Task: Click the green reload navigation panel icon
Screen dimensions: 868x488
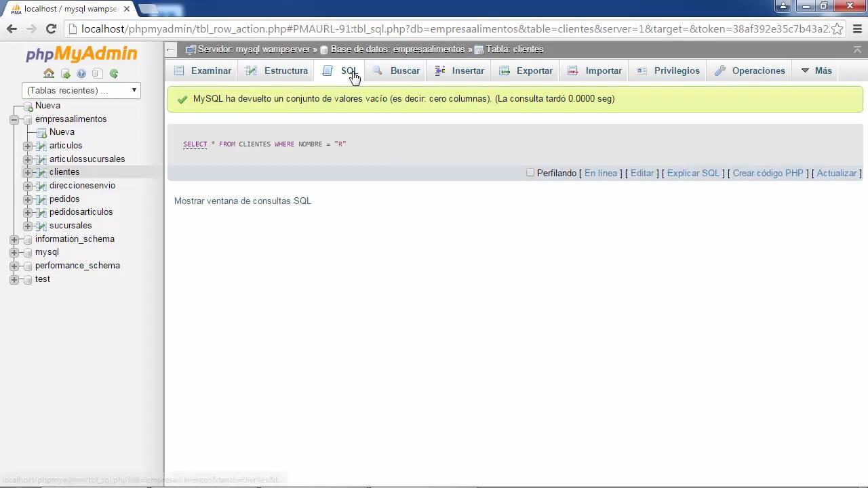Action: pos(114,73)
